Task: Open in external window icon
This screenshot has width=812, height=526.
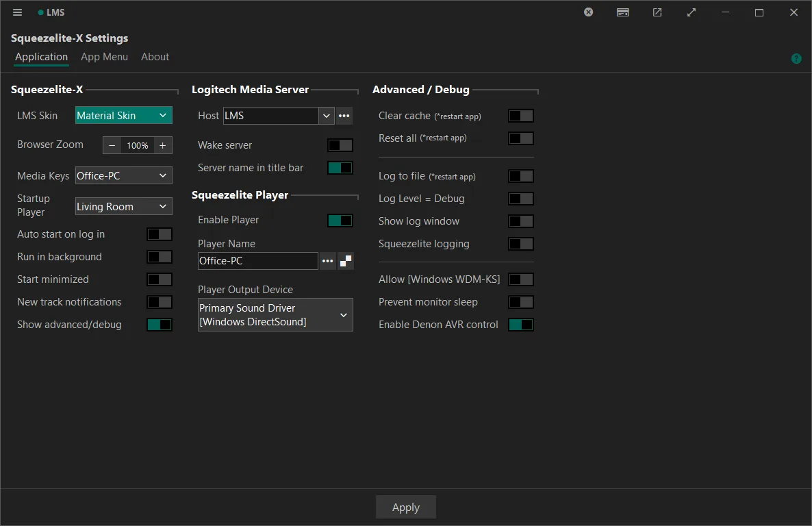Action: (x=657, y=12)
